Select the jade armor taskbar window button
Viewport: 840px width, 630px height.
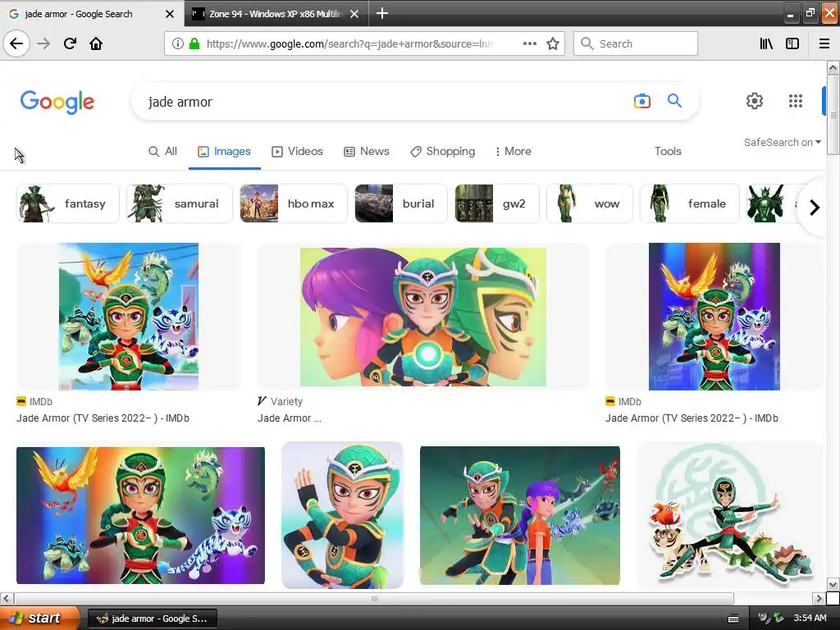tap(153, 619)
